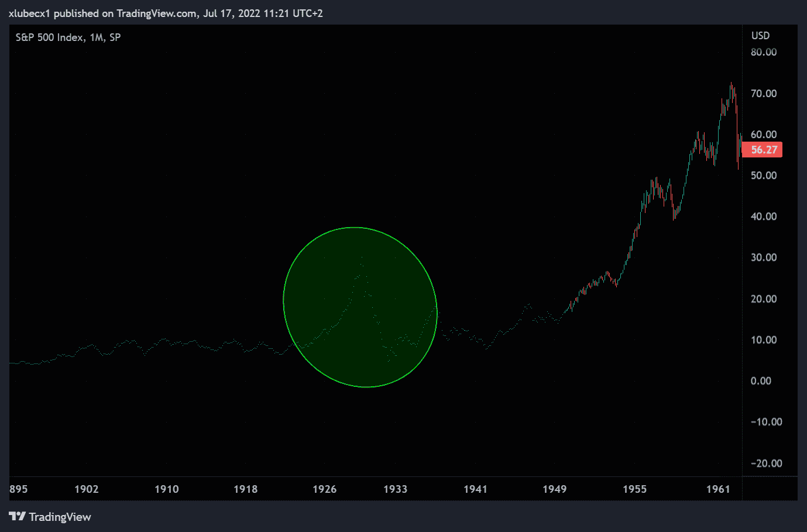Select the 1902 year on time axis
This screenshot has height=532, width=807.
coord(87,489)
